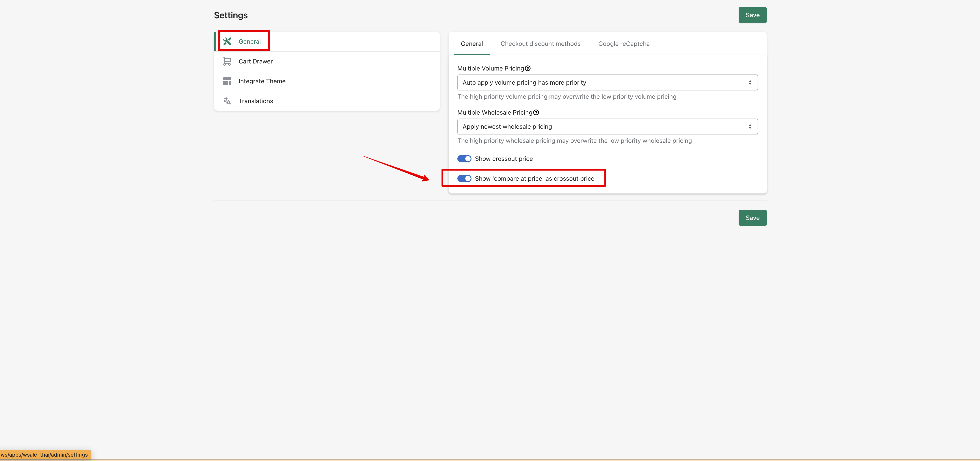The image size is (980, 461).
Task: Toggle 'compare at price' as crossout switch
Action: (x=464, y=178)
